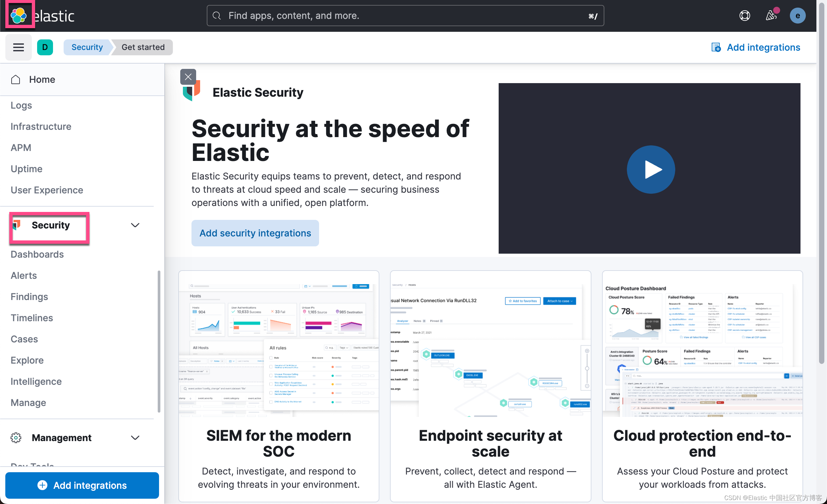Open the help menu lifebuoy icon
This screenshot has width=827, height=504.
[744, 16]
